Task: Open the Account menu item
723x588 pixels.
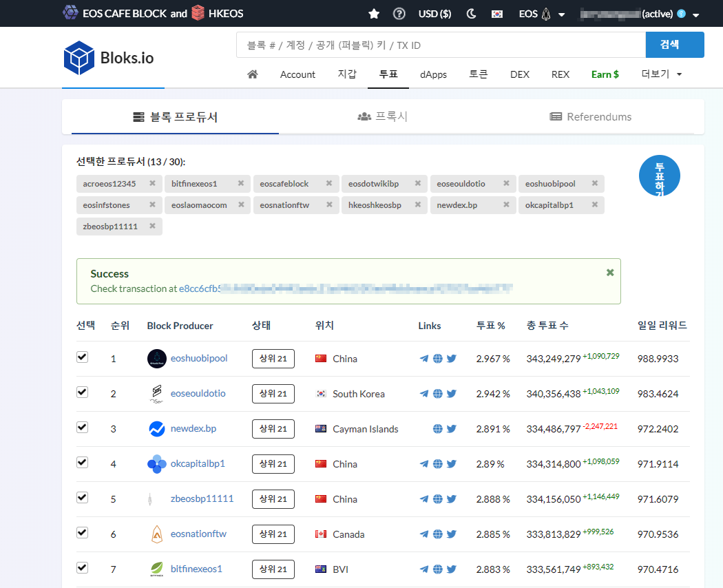Action: [297, 74]
